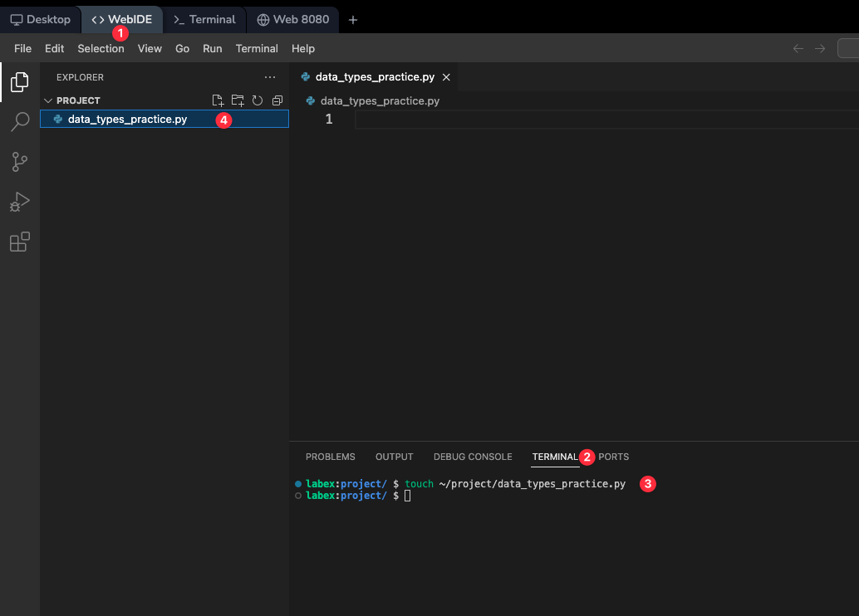Show the Problems panel

pos(330,457)
